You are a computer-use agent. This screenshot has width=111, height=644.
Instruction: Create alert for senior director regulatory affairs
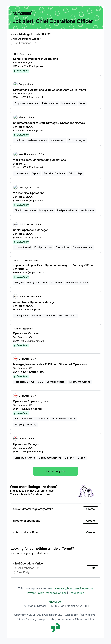(x=90, y=509)
